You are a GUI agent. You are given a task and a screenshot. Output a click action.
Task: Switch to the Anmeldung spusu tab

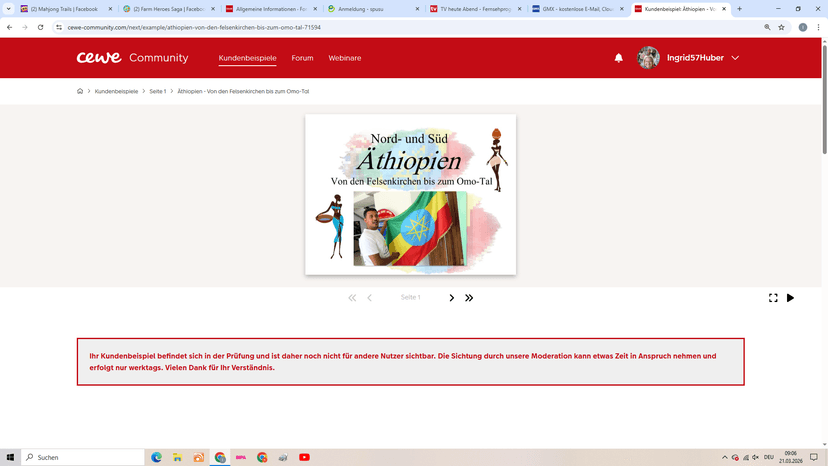(373, 9)
